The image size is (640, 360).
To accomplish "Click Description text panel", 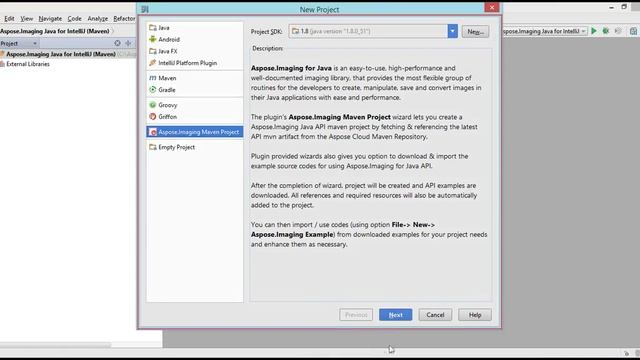I will [371, 176].
